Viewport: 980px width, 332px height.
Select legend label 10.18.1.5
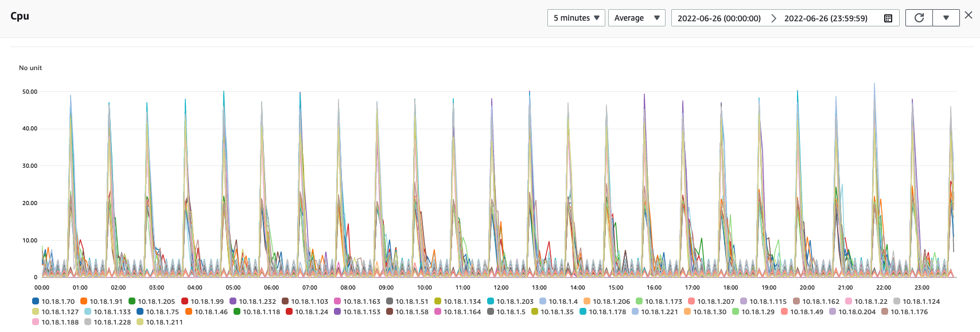(x=511, y=312)
